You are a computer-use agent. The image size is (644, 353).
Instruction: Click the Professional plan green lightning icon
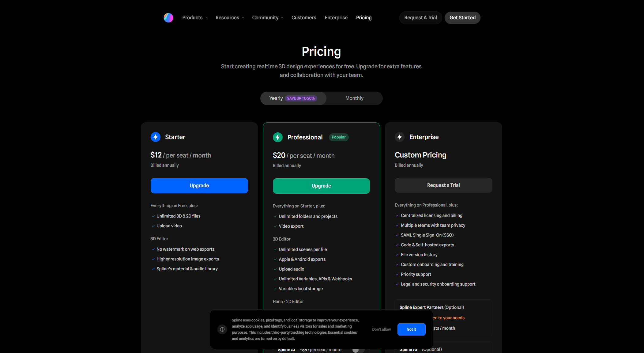pyautogui.click(x=278, y=137)
